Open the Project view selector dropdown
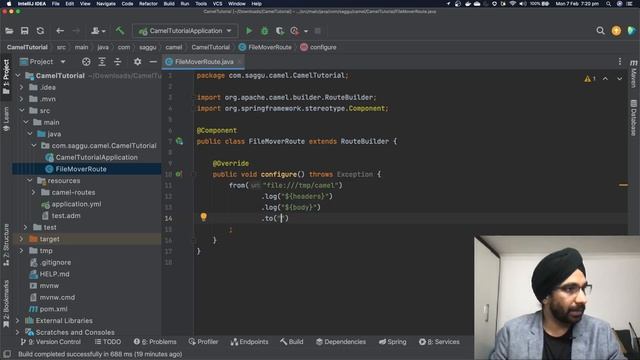Viewport: 640px width, 360px height. pos(63,62)
